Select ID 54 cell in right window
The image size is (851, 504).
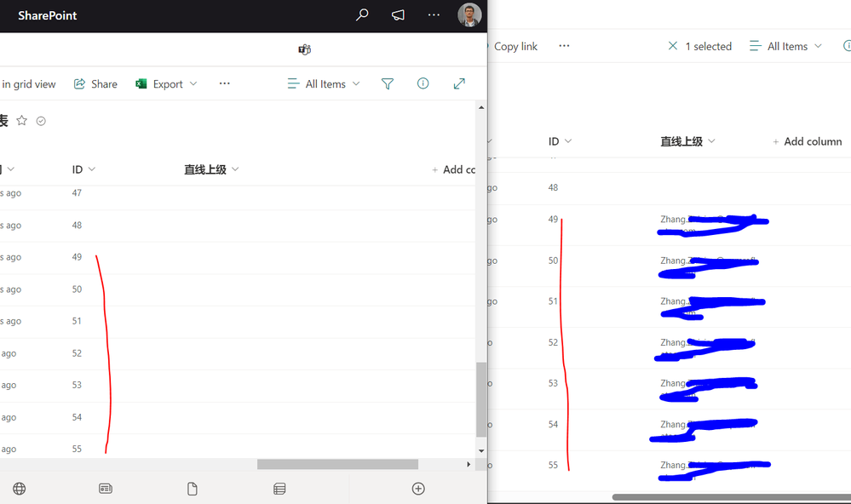pos(553,425)
